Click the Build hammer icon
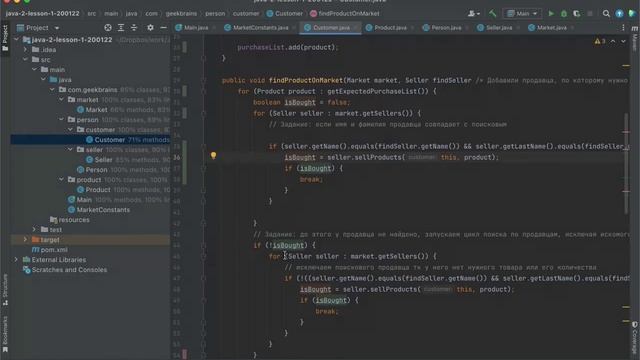Image resolution: width=640 pixels, height=360 pixels. point(493,13)
